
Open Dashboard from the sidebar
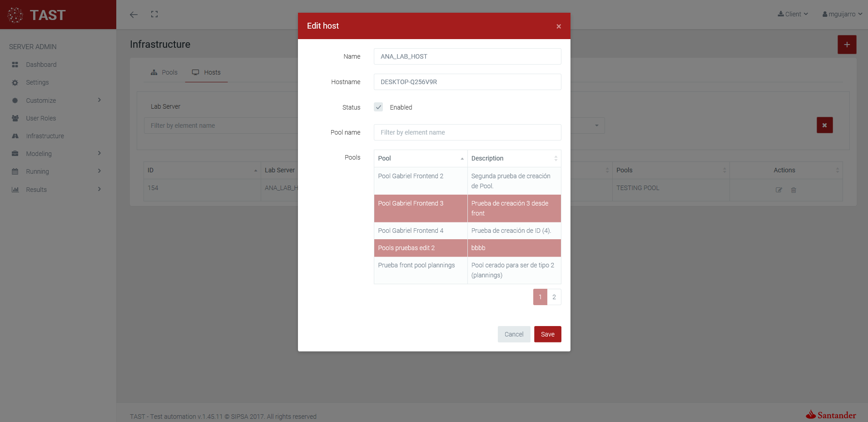pyautogui.click(x=41, y=65)
